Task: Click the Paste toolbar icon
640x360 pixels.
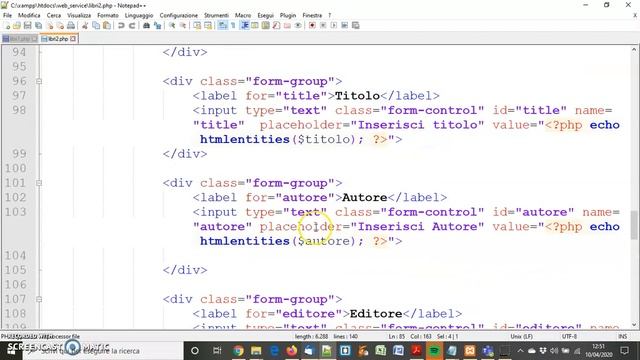Action: coord(107,25)
